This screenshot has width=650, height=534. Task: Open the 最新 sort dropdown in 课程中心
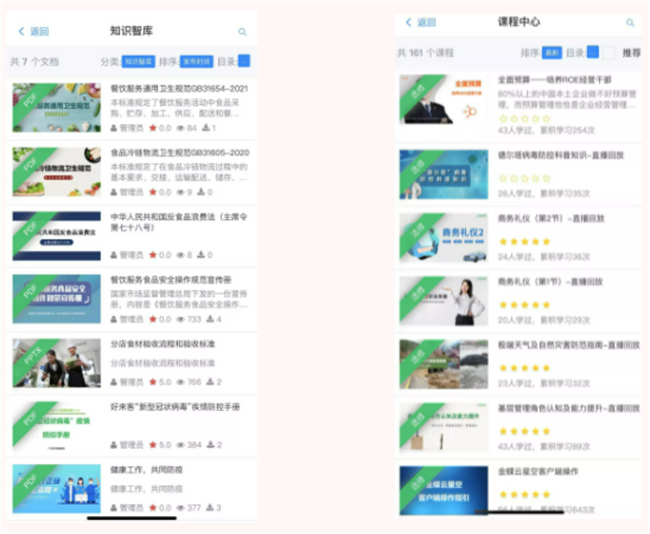tap(552, 52)
